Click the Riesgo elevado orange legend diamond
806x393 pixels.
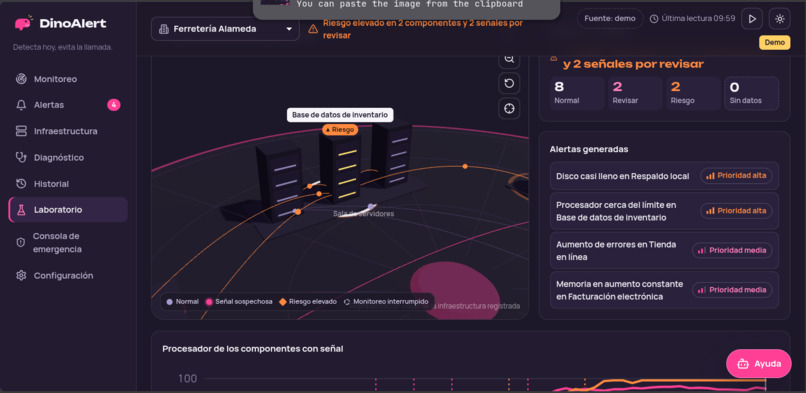point(283,302)
